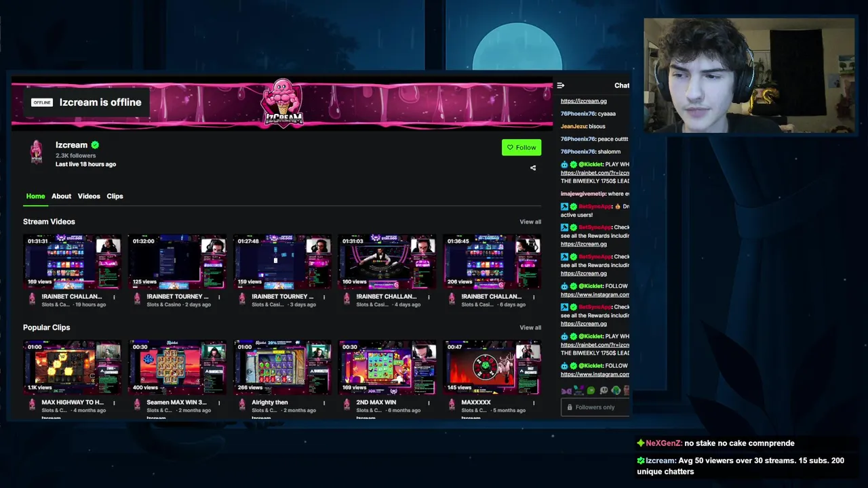868x488 pixels.
Task: Click the Stream Videos section heading
Action: click(x=49, y=222)
